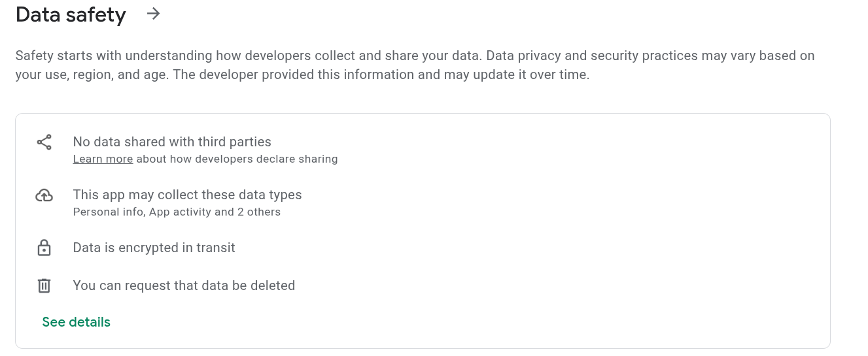This screenshot has height=356, width=868.
Task: Click "about how developers declare sharing" text
Action: (x=237, y=159)
